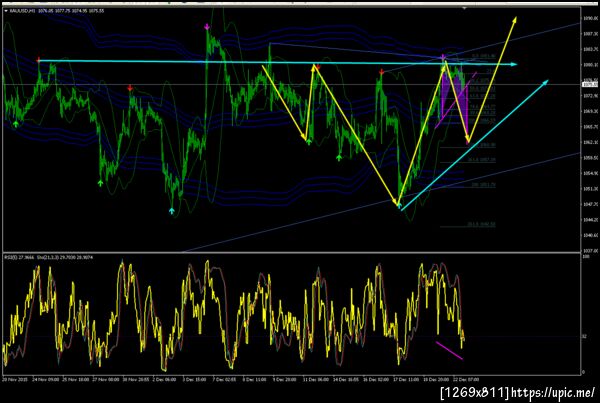600x403 pixels.
Task: Click the cyan buy arrow at the 2 Dec low
Action: (172, 210)
